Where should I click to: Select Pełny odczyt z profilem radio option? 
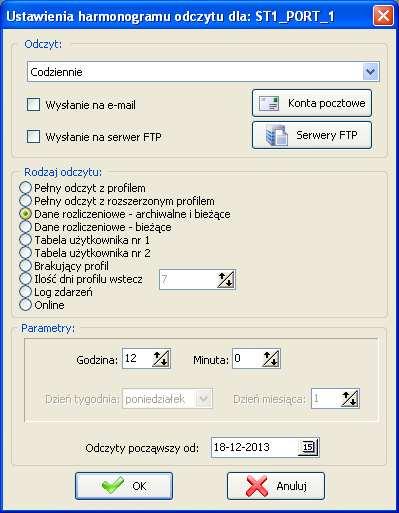tap(26, 188)
